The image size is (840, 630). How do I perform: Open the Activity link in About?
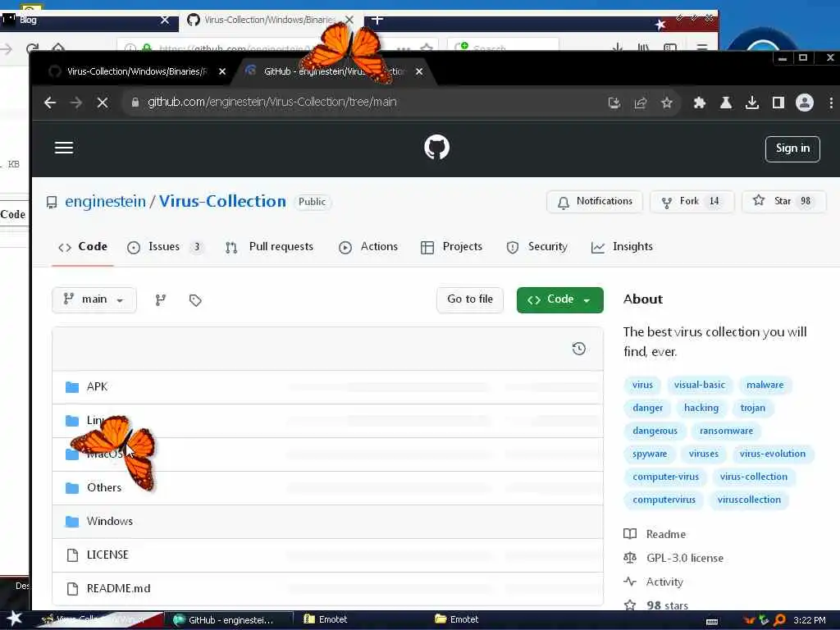(664, 582)
